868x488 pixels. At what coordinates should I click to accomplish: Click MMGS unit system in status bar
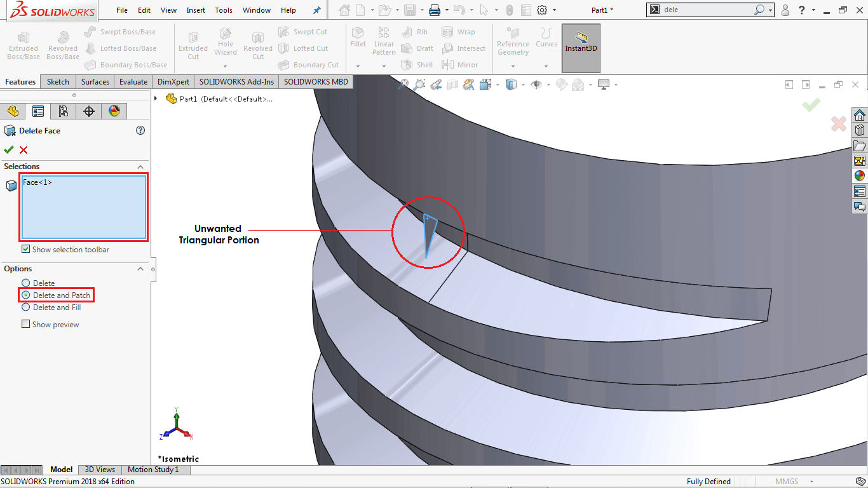click(785, 482)
